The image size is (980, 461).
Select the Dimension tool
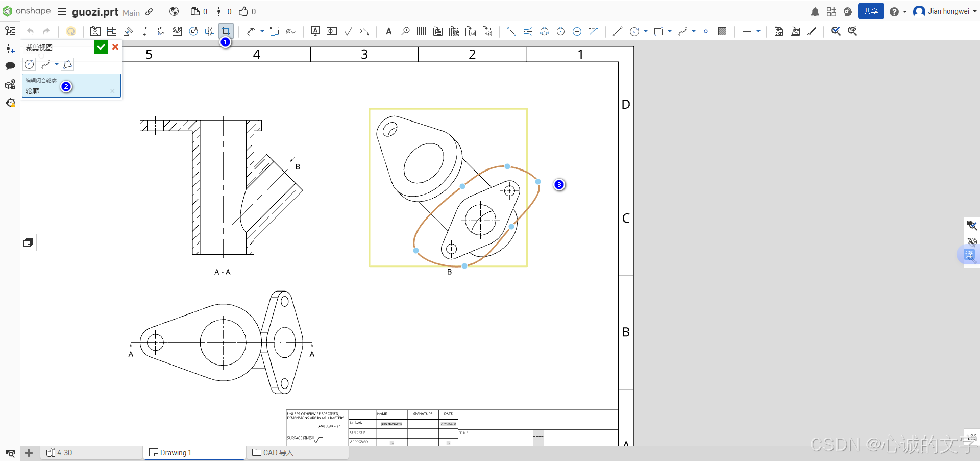tap(251, 31)
